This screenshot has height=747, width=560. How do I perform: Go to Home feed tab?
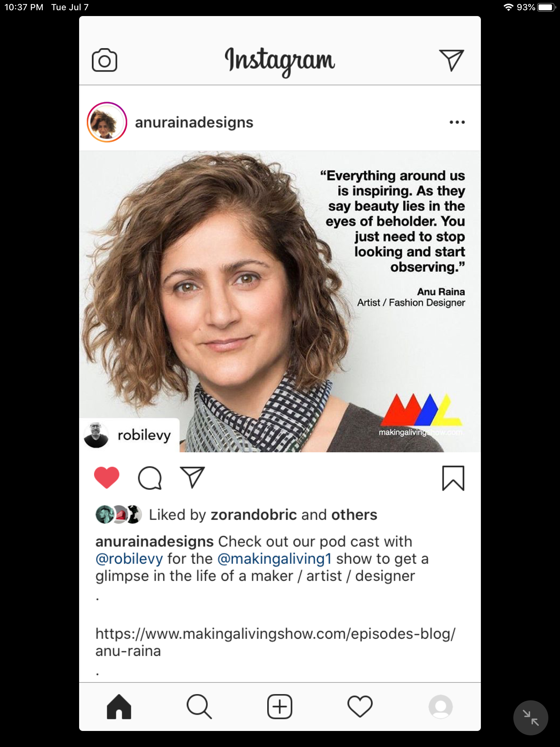point(119,707)
